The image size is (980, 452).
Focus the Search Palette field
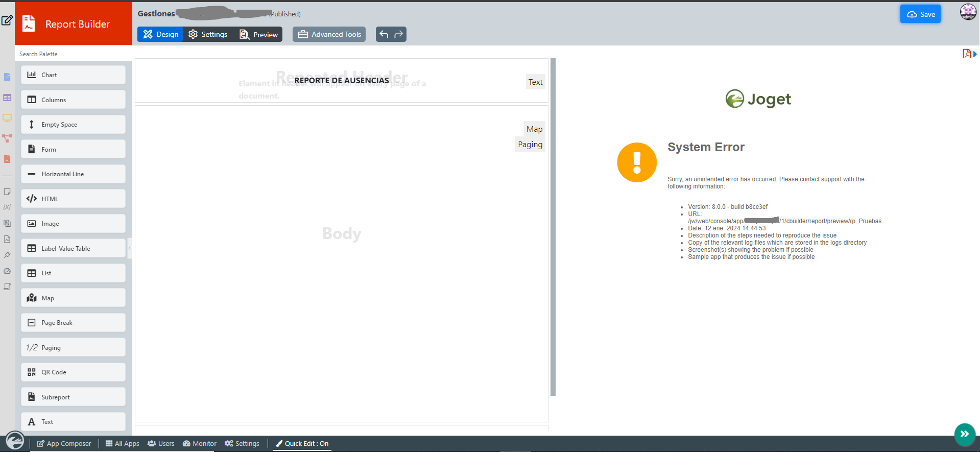(x=74, y=54)
